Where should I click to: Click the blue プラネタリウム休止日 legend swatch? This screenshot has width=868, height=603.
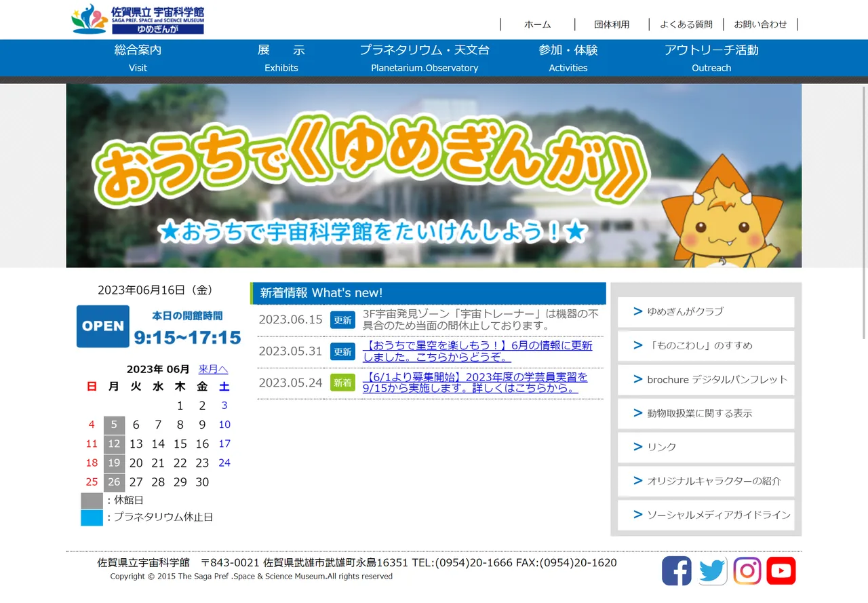pyautogui.click(x=92, y=518)
